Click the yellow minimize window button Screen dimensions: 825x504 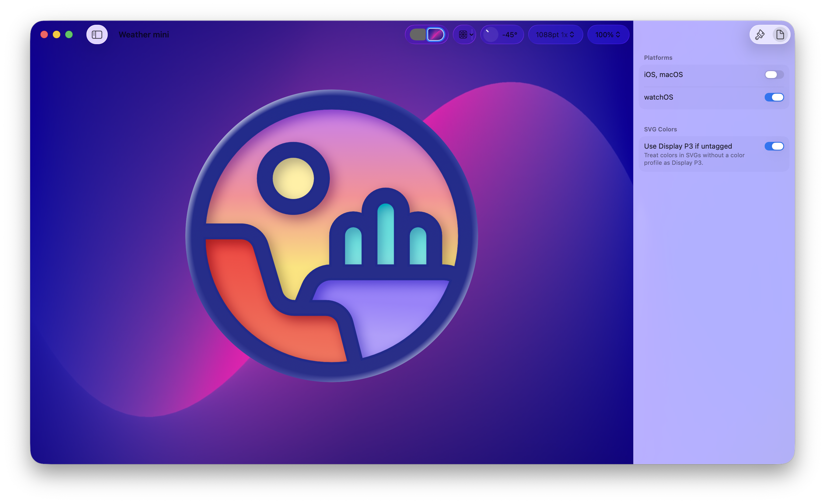click(x=57, y=34)
